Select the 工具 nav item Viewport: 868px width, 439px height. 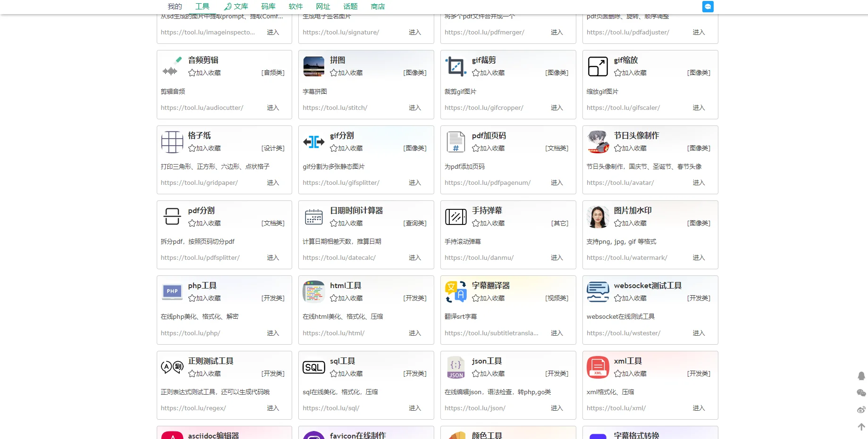tap(202, 7)
